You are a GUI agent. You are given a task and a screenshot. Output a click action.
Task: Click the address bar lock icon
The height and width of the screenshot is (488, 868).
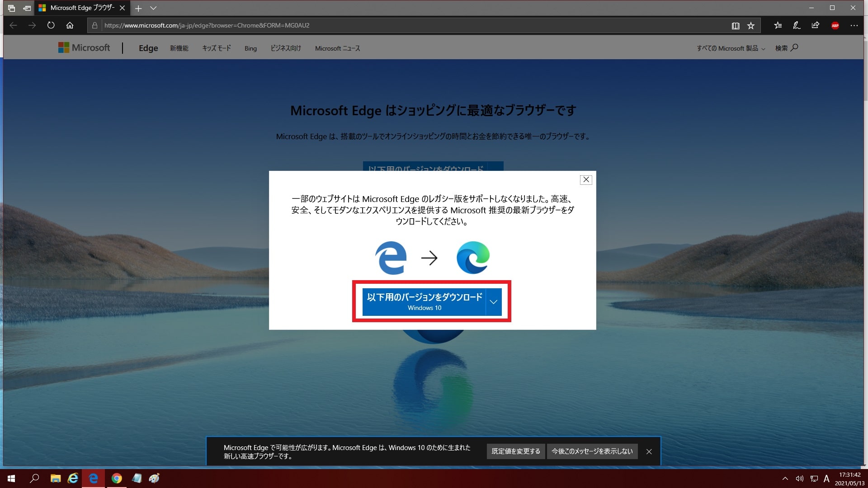coord(94,25)
